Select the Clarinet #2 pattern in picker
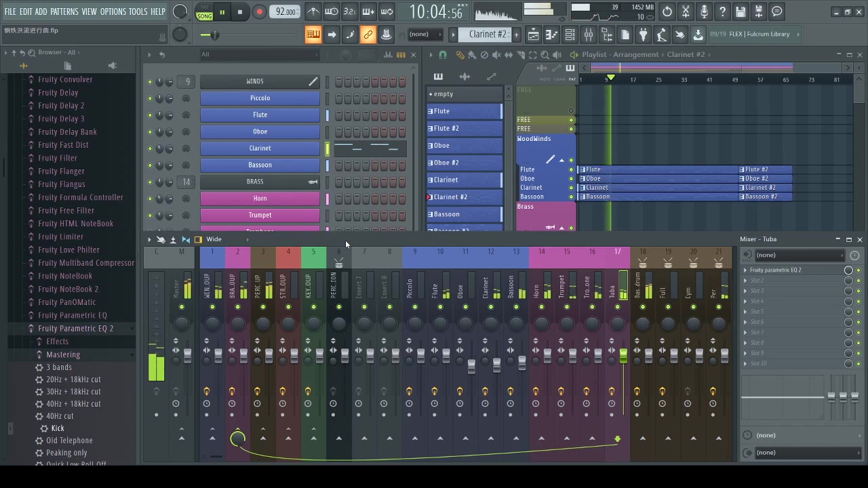 [465, 197]
